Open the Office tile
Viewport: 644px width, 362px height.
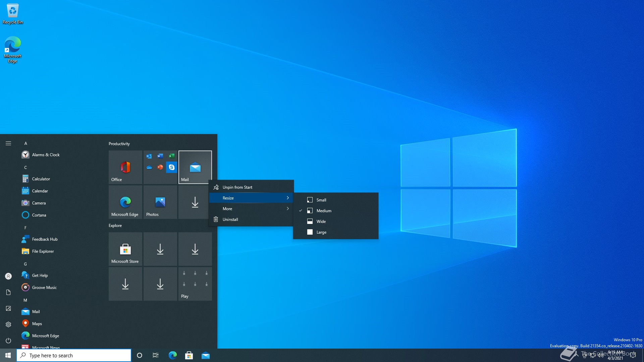[x=125, y=167]
